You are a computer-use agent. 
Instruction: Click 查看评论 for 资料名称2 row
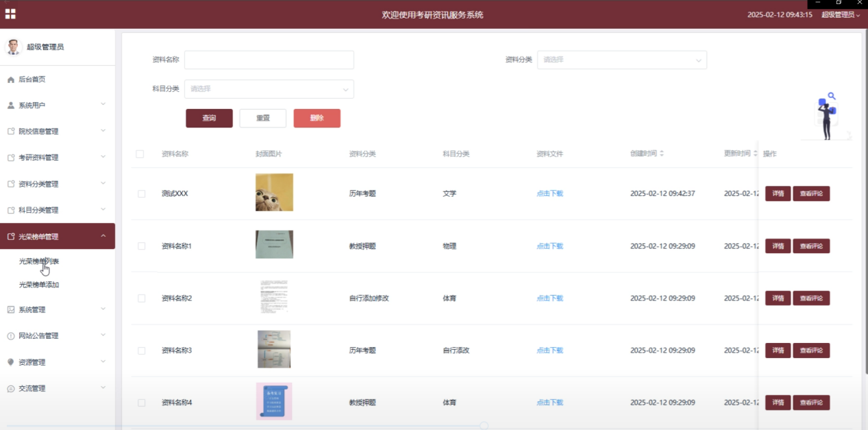[812, 298]
